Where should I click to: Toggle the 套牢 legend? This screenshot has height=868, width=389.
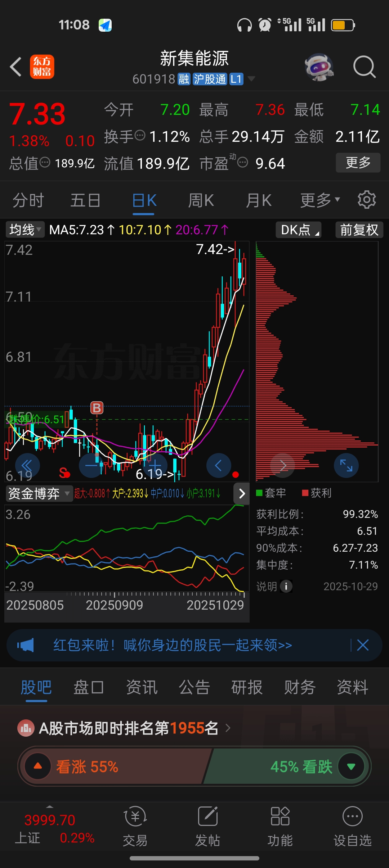pos(271,493)
